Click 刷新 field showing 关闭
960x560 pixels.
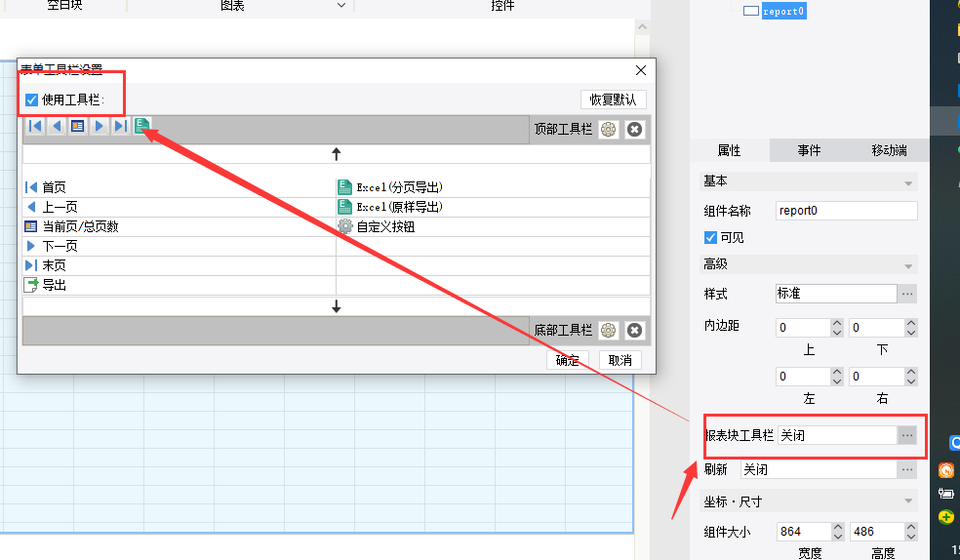pyautogui.click(x=819, y=470)
